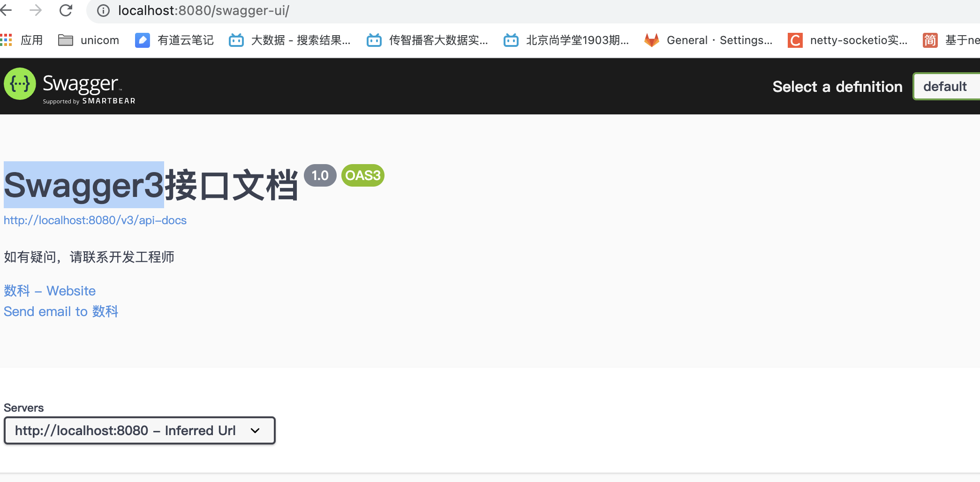The height and width of the screenshot is (482, 980).
Task: Click the 北京尚学堂1903期 bookmark icon
Action: click(511, 41)
